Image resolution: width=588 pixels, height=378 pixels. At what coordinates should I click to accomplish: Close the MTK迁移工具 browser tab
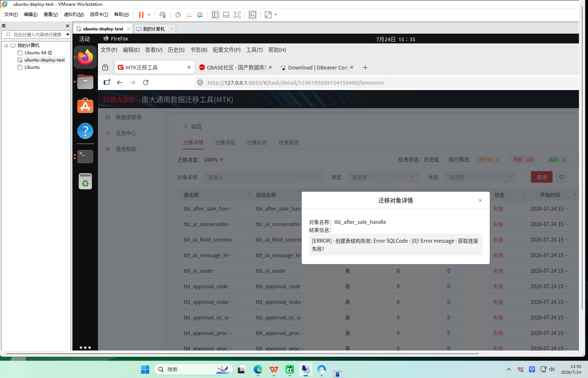pyautogui.click(x=189, y=68)
